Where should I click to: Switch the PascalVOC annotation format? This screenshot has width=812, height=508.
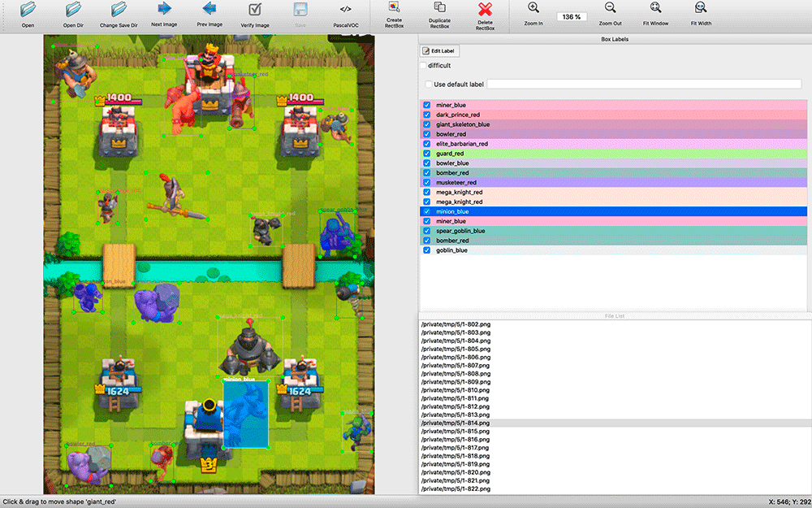click(x=345, y=9)
